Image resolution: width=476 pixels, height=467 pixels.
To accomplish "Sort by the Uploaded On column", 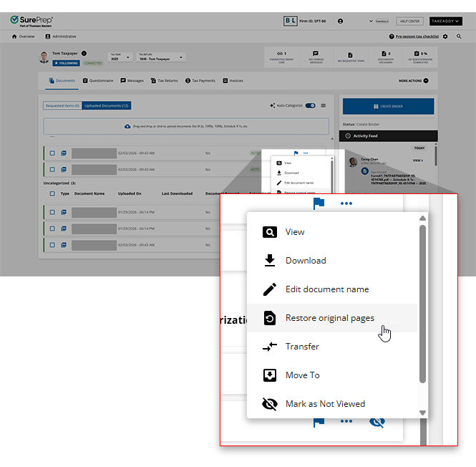I will (x=130, y=194).
